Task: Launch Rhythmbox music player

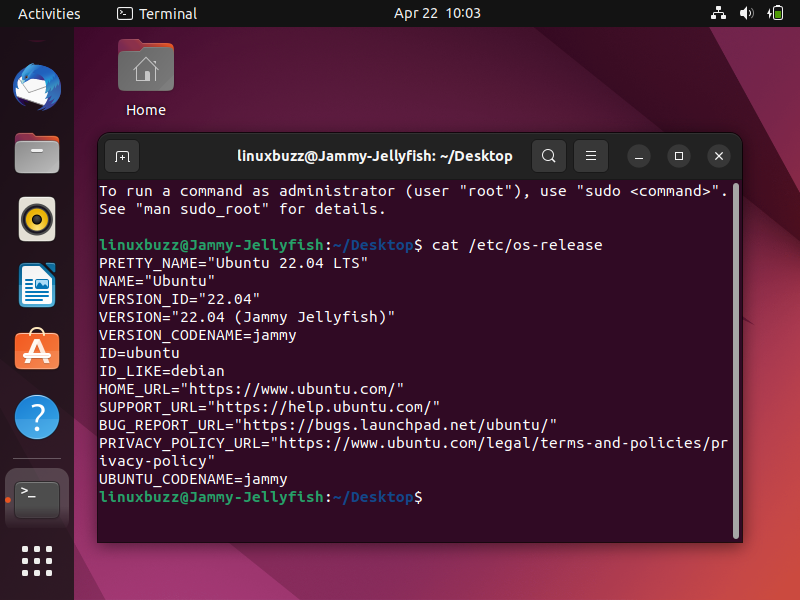Action: tap(37, 219)
